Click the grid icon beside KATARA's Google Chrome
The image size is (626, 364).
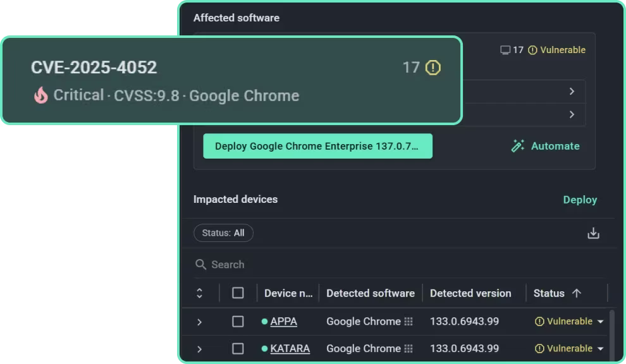tap(408, 349)
